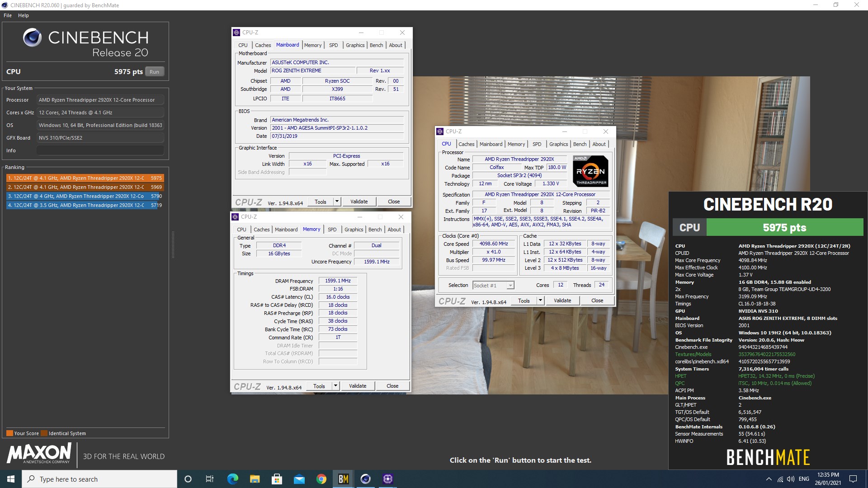Click CPU-Z title icon of Mainboard window

(236, 33)
